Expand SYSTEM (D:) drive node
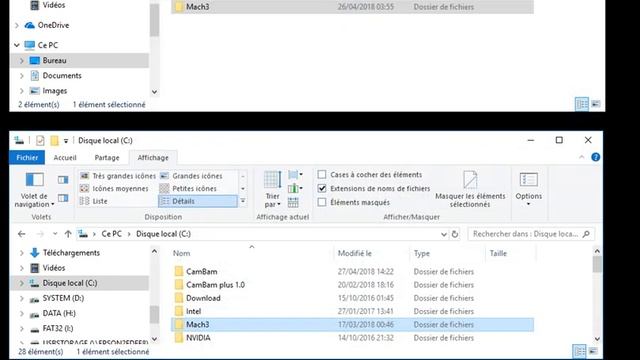The width and height of the screenshot is (640, 360). coord(22,298)
